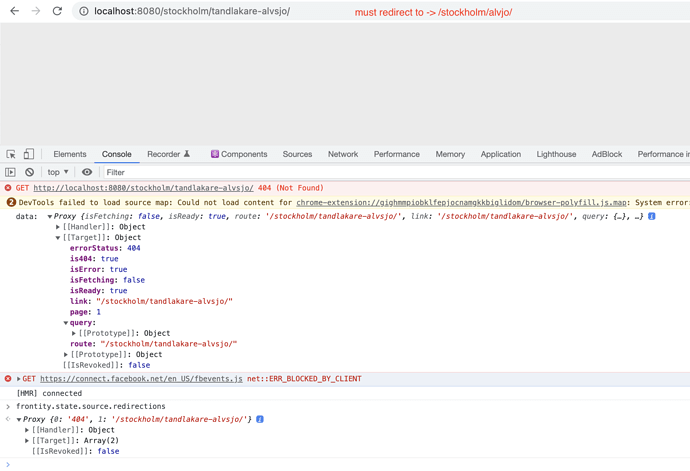Open the Components tab

[239, 154]
